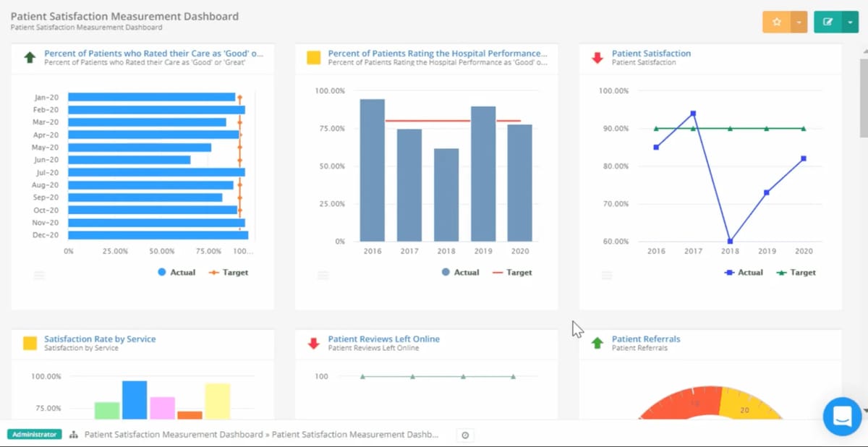
Task: Click '2017' x-axis label under Hospital Performance chart
Action: pos(409,252)
